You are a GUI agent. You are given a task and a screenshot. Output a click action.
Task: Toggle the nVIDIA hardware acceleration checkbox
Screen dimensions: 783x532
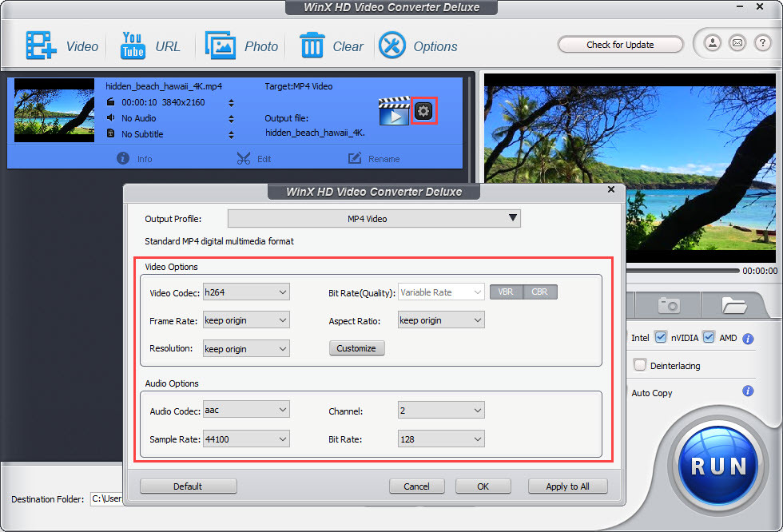[660, 337]
